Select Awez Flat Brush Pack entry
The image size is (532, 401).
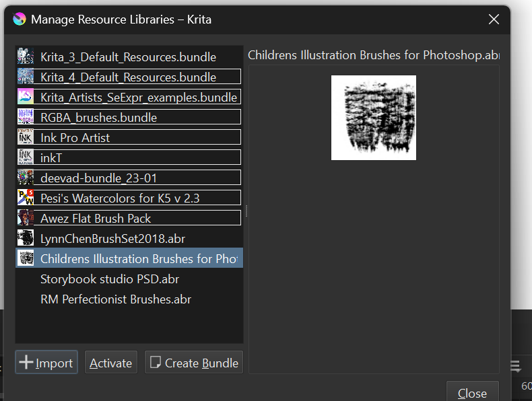pyautogui.click(x=129, y=218)
